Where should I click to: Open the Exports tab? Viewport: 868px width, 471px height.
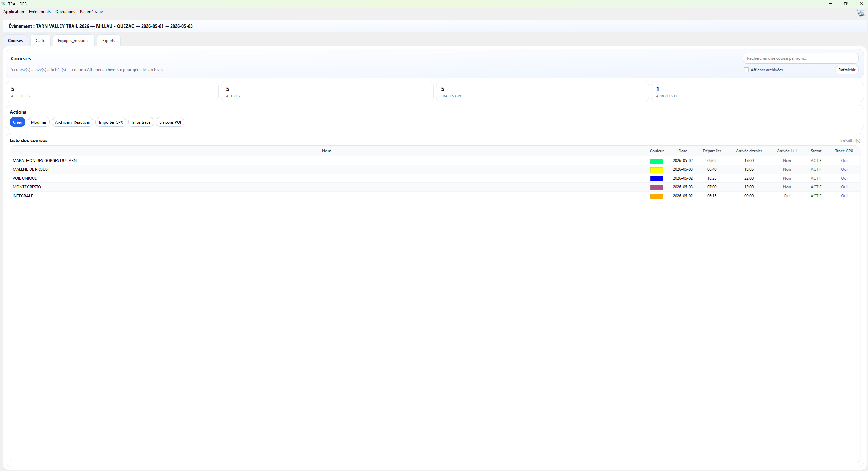[108, 41]
